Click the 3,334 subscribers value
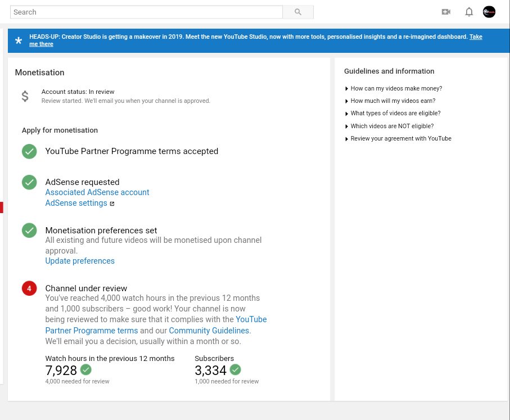 click(210, 370)
